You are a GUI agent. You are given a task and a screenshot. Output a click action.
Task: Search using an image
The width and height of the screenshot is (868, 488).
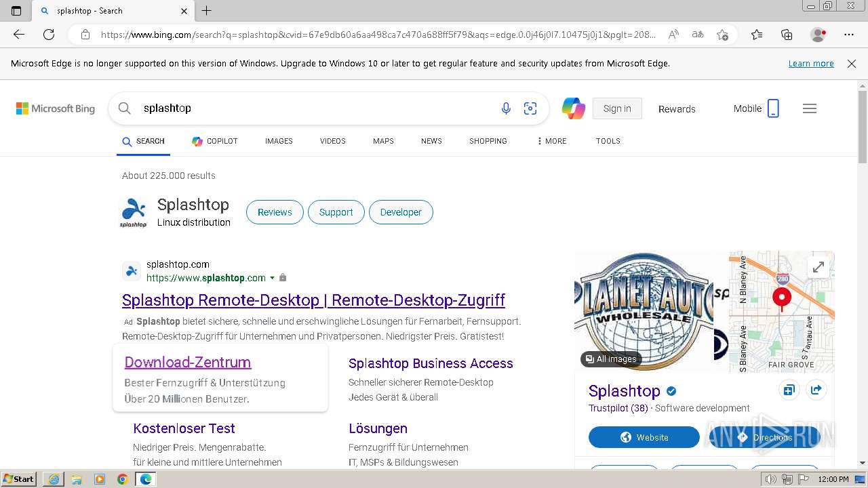(x=530, y=108)
